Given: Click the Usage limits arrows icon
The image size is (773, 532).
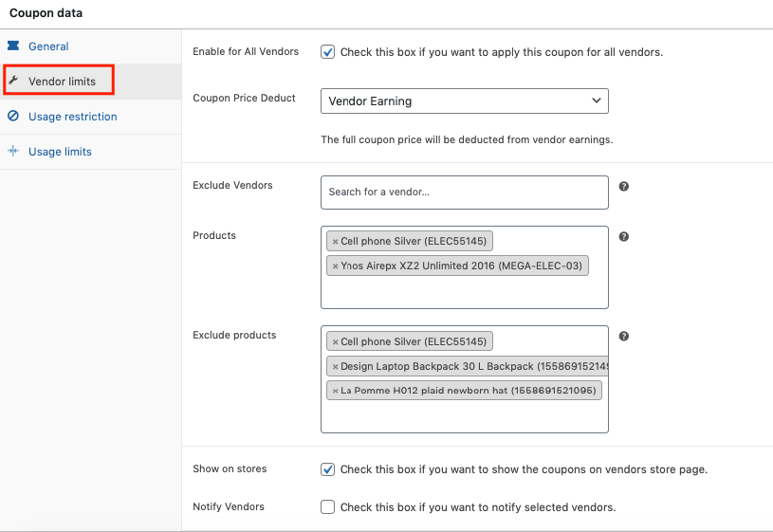Looking at the screenshot, I should [13, 151].
